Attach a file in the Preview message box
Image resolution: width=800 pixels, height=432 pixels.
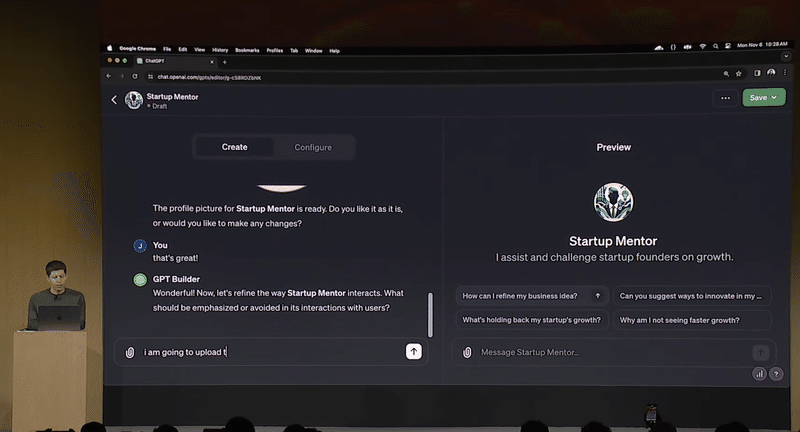(467, 352)
